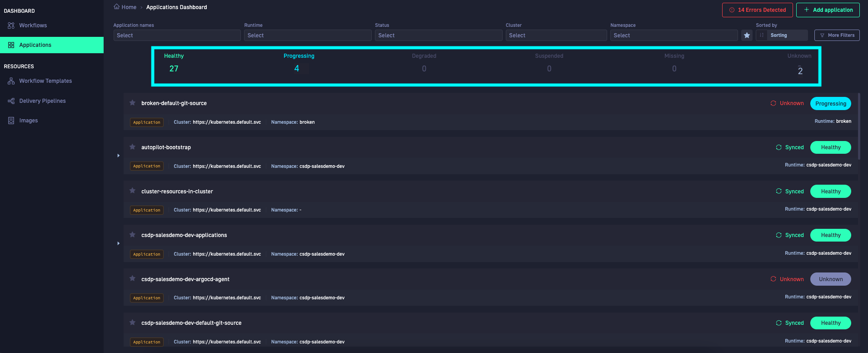Screen dimensions: 868x353
Task: Open the Status filter dropdown
Action: 439,35
